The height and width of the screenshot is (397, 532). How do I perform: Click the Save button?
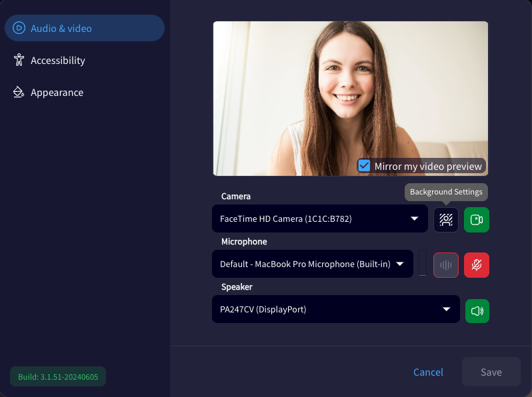491,372
